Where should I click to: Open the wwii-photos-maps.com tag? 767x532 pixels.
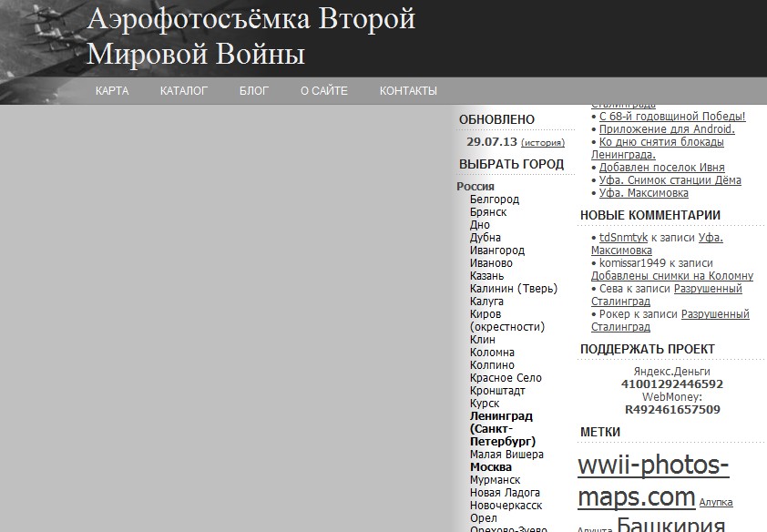pos(653,481)
